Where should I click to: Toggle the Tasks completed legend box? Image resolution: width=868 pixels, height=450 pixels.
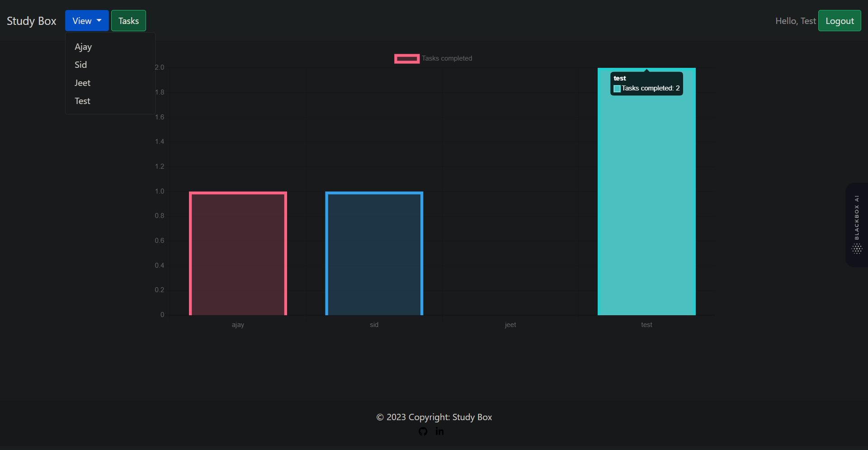click(407, 59)
